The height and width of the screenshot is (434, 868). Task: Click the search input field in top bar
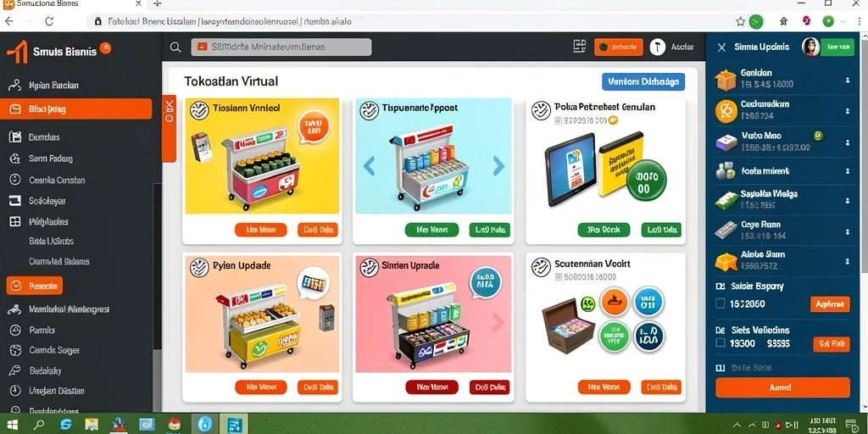pos(281,47)
